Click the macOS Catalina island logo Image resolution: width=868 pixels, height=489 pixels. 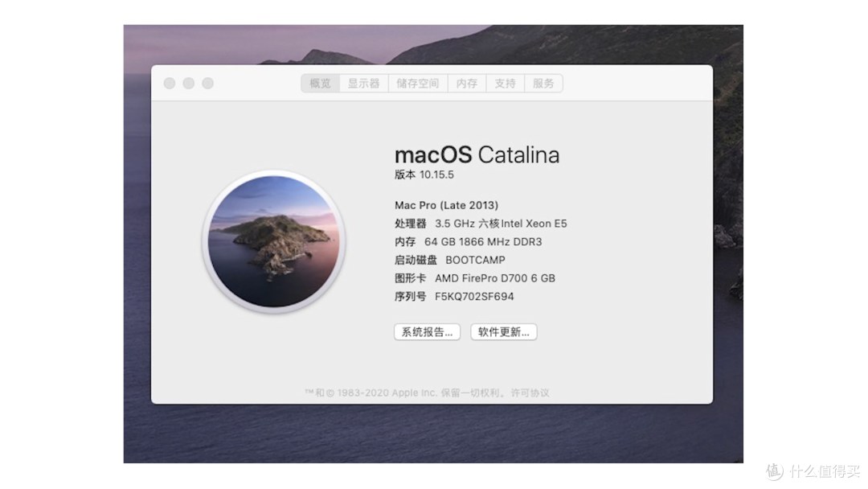(x=274, y=241)
